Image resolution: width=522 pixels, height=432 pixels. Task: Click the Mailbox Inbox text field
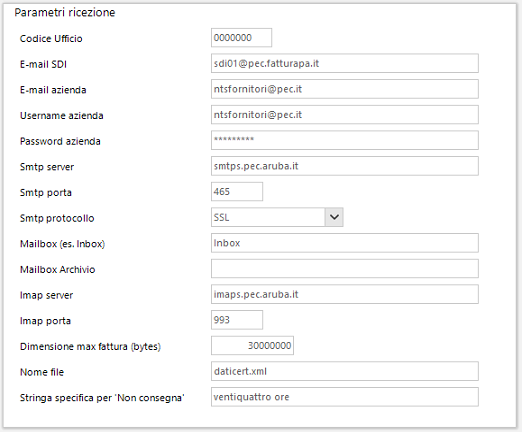tap(345, 243)
